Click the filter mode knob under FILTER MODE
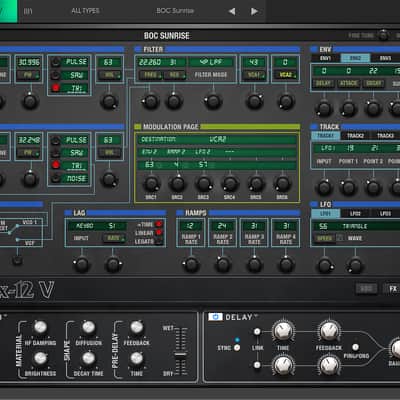 (213, 101)
